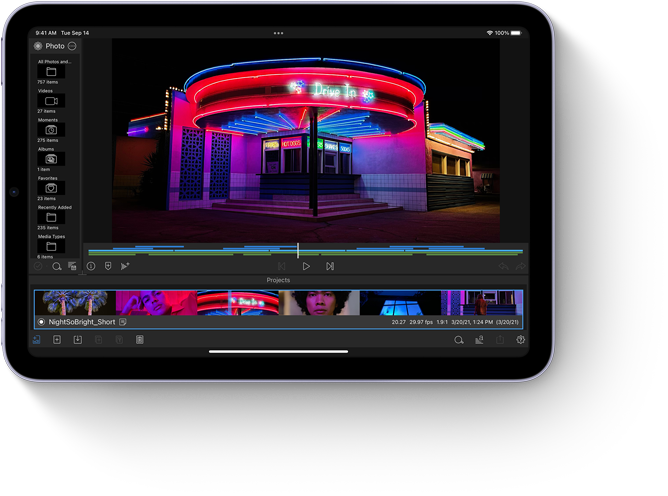Tap the three-dot multitasking control at the top
Viewport: 668px width, 496px height.
pyautogui.click(x=278, y=33)
